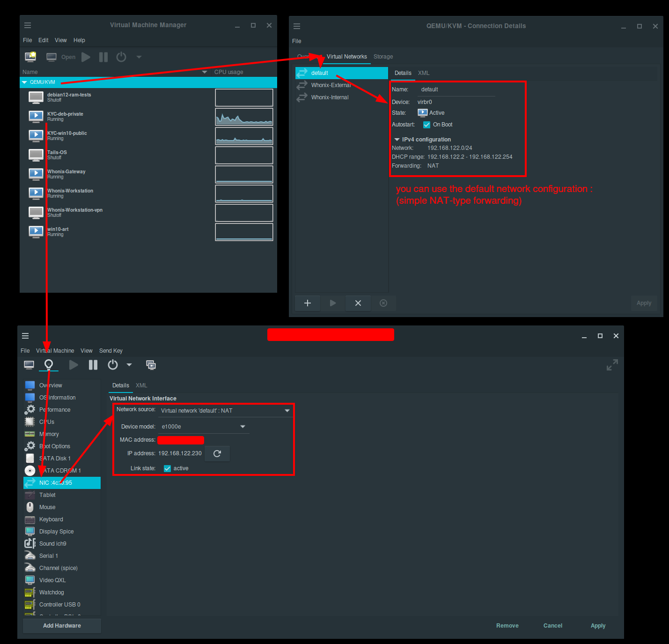Toggle the Autostart On Boot checkbox
669x644 pixels.
[426, 125]
